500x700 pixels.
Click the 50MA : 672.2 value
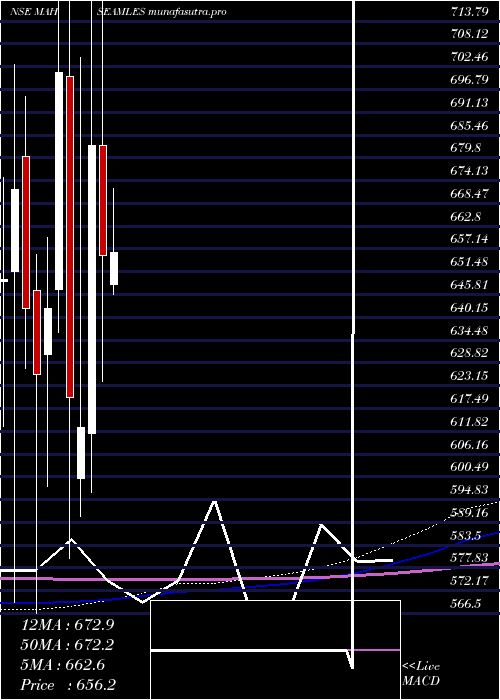click(x=67, y=645)
